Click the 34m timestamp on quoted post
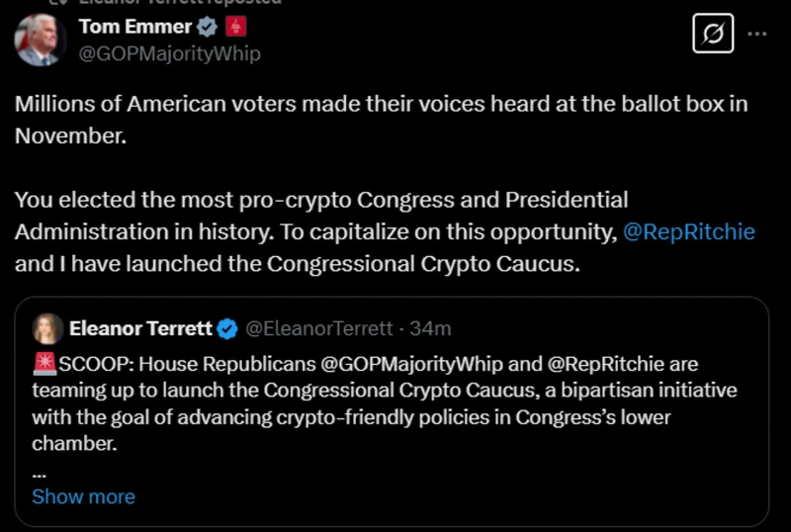The image size is (791, 532). click(x=431, y=327)
